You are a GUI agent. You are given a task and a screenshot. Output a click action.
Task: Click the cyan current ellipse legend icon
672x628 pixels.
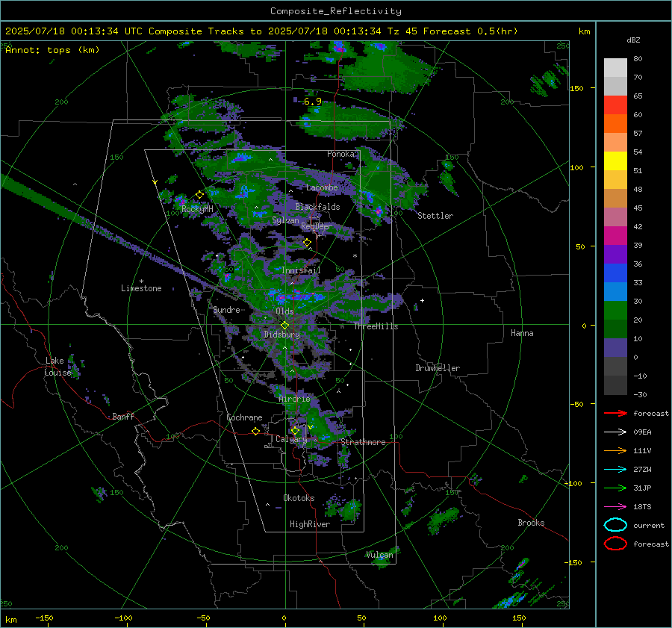[x=615, y=525]
